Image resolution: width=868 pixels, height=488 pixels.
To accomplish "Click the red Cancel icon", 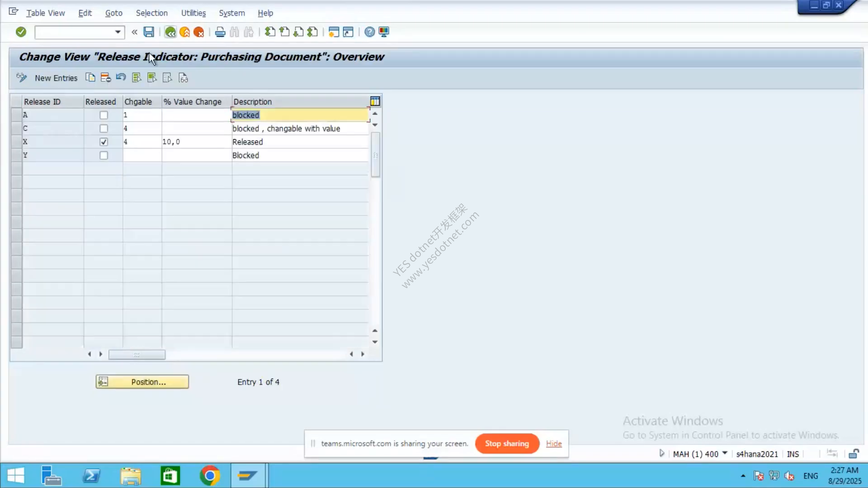I will coord(198,32).
